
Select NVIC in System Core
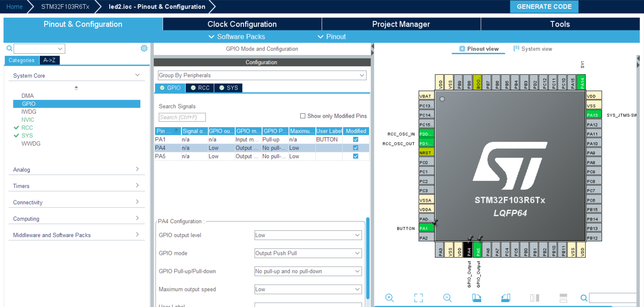point(28,120)
